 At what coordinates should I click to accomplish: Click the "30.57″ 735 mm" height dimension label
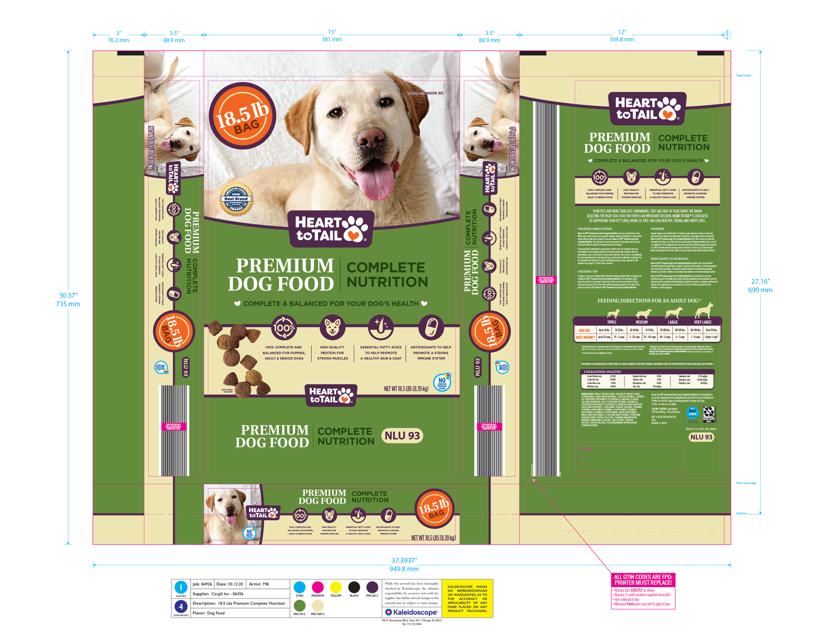[68, 299]
